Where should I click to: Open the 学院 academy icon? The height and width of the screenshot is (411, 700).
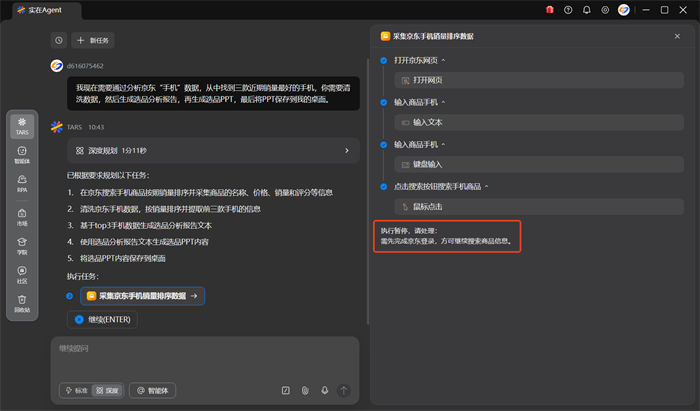tap(21, 245)
